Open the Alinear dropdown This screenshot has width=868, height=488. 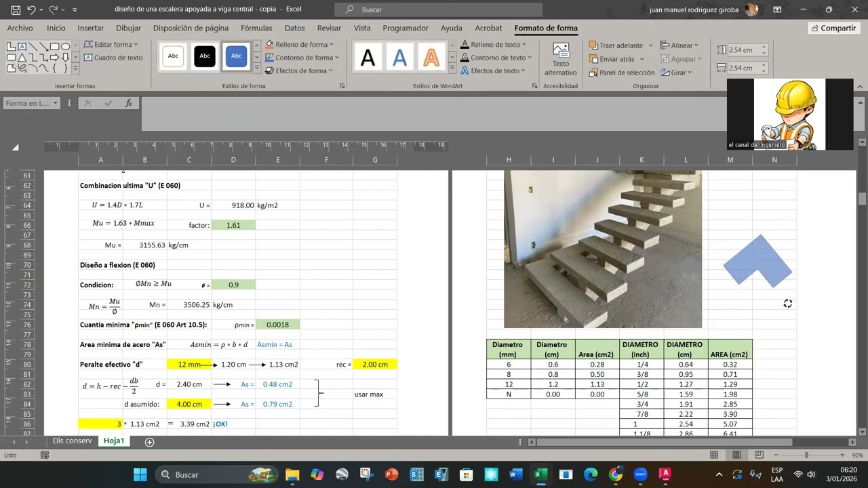(680, 45)
